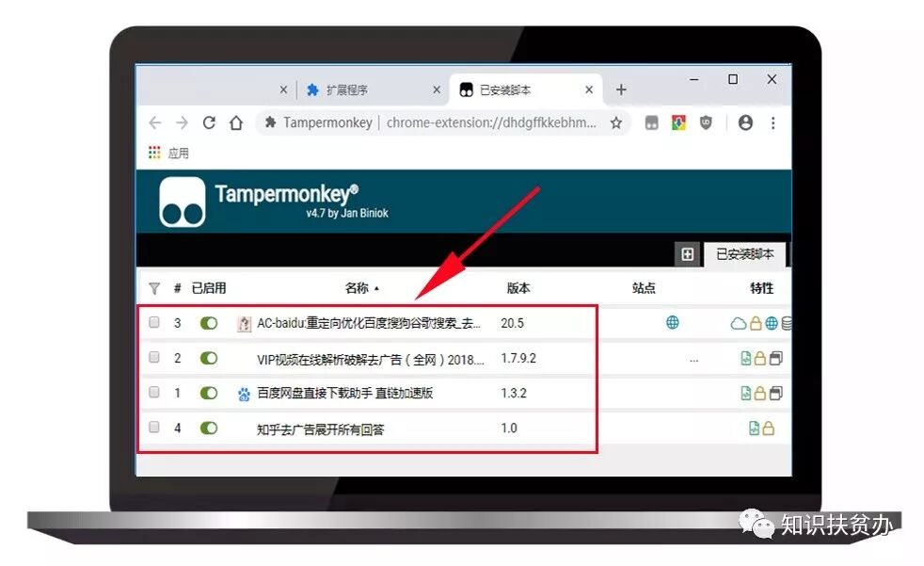Select the checkbox for 知乎去广告展开所有回答 script
The width and height of the screenshot is (924, 566).
pos(154,427)
